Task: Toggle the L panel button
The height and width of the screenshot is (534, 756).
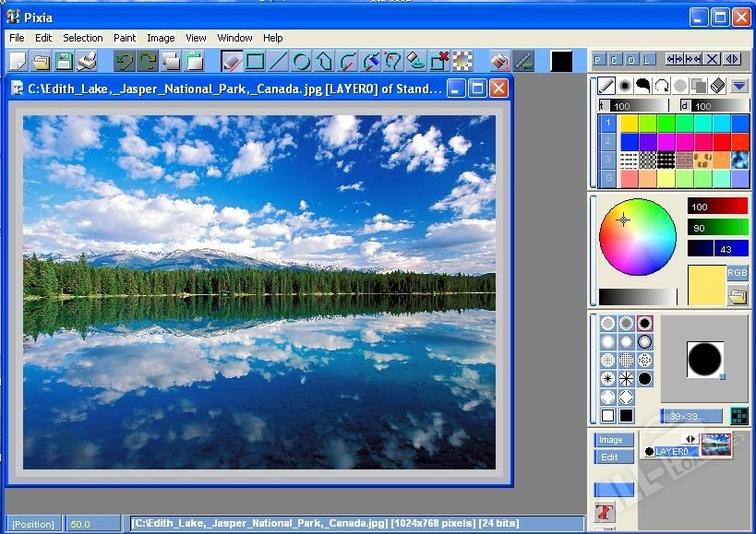Action: pos(649,60)
